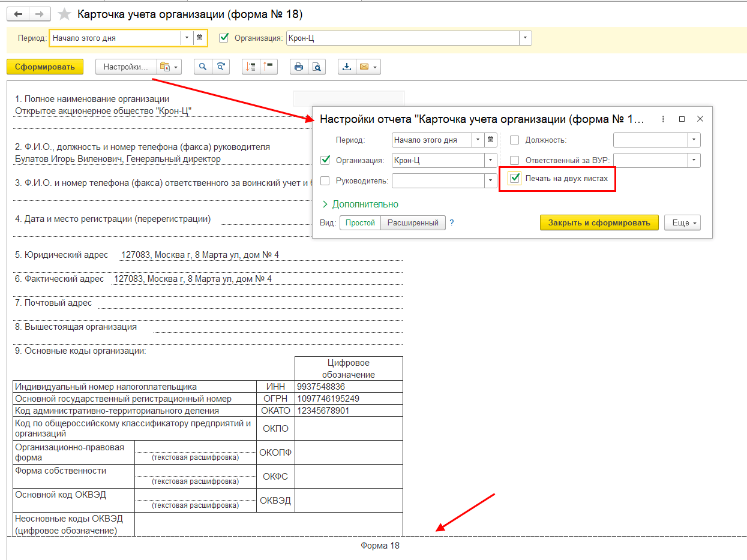Image resolution: width=747 pixels, height=560 pixels.
Task: Click the blue question mark help
Action: click(452, 222)
